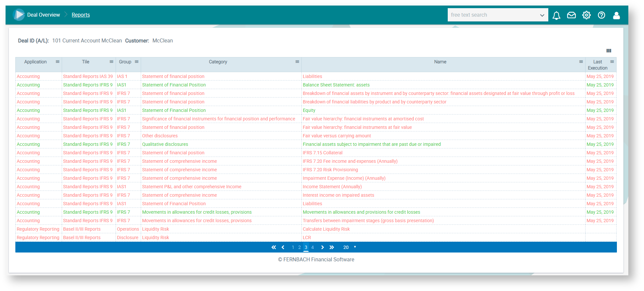Screen dimensions: 644x291
Task: Select the IFRS 7.15 Collateral report row
Action: coord(322,153)
